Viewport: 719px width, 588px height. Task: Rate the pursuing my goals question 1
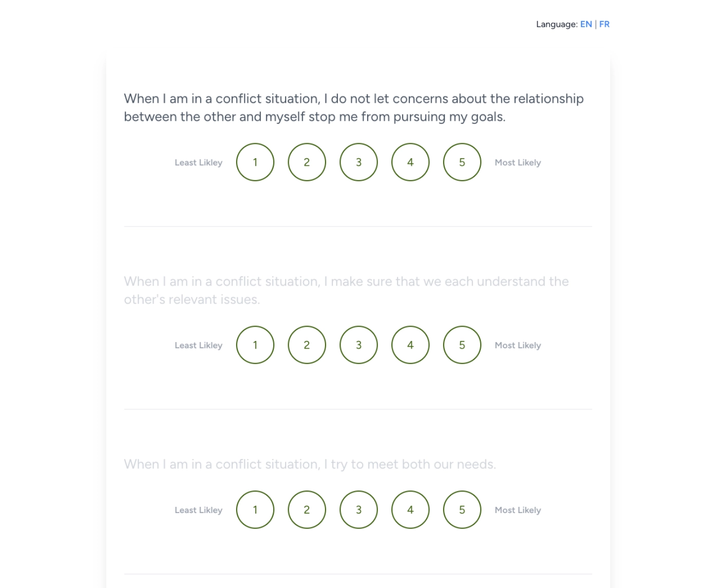tap(255, 162)
